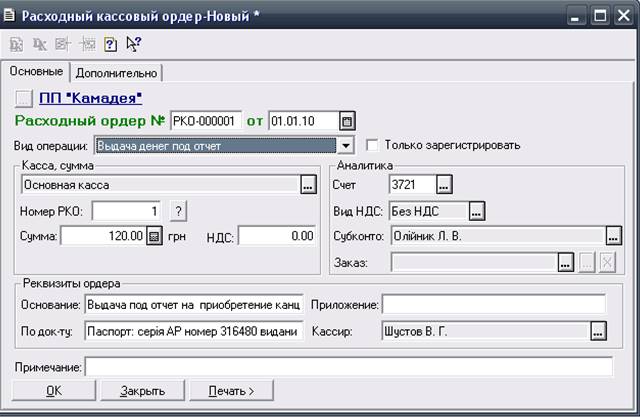Switch to the Дополнительно tab
This screenshot has height=417, width=640.
[x=116, y=73]
